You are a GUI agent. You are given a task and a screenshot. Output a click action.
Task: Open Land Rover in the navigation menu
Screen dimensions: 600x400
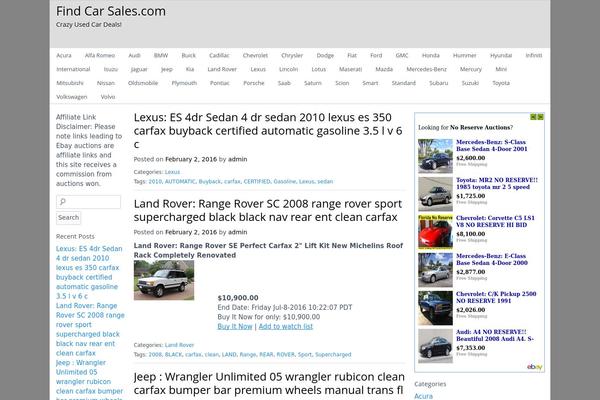222,69
